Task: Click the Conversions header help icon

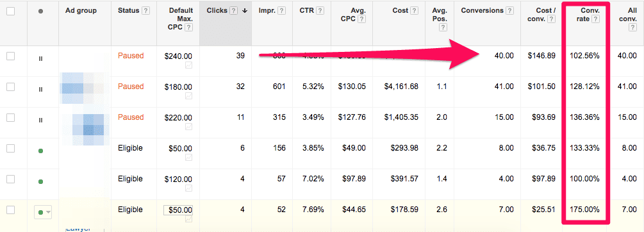Action: pos(509,11)
